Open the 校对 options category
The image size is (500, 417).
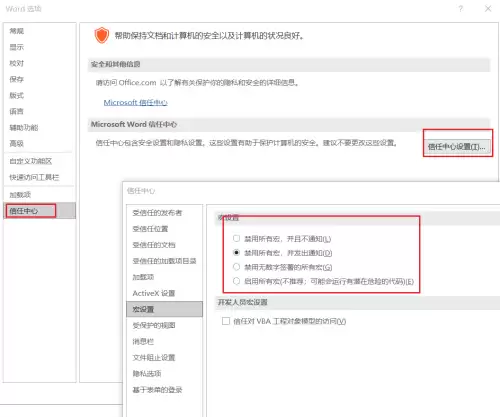coord(17,63)
